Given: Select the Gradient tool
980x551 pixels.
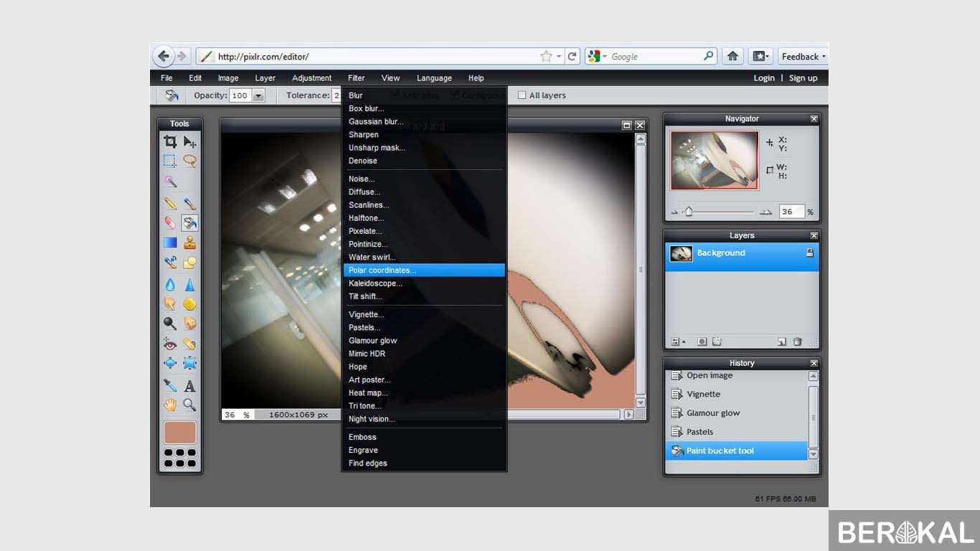Looking at the screenshot, I should coord(170,242).
